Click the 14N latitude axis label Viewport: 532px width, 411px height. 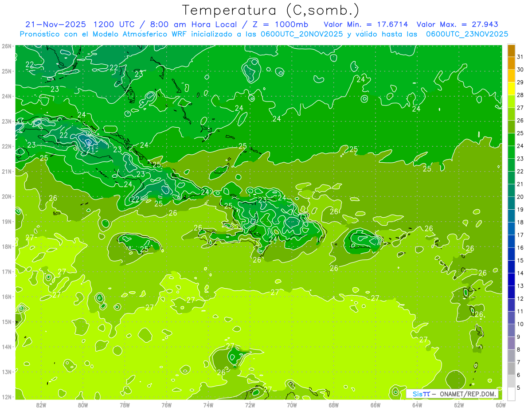6,347
